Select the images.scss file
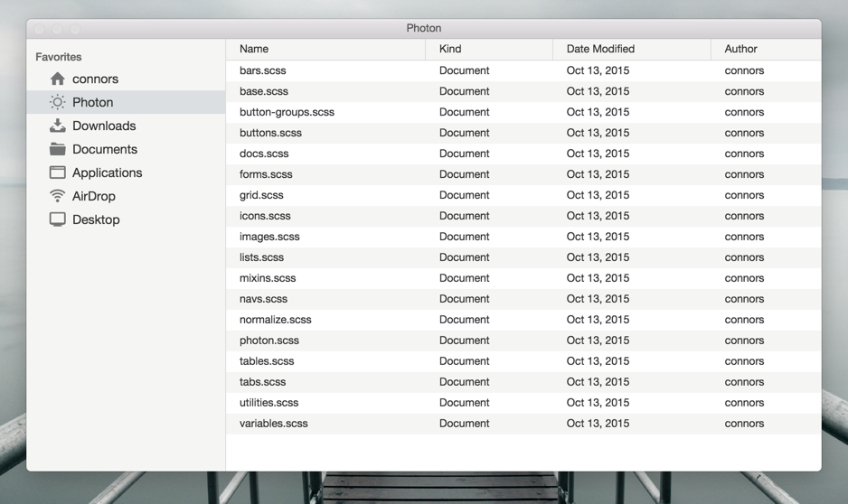Screen dimensions: 848x504 point(523,237)
